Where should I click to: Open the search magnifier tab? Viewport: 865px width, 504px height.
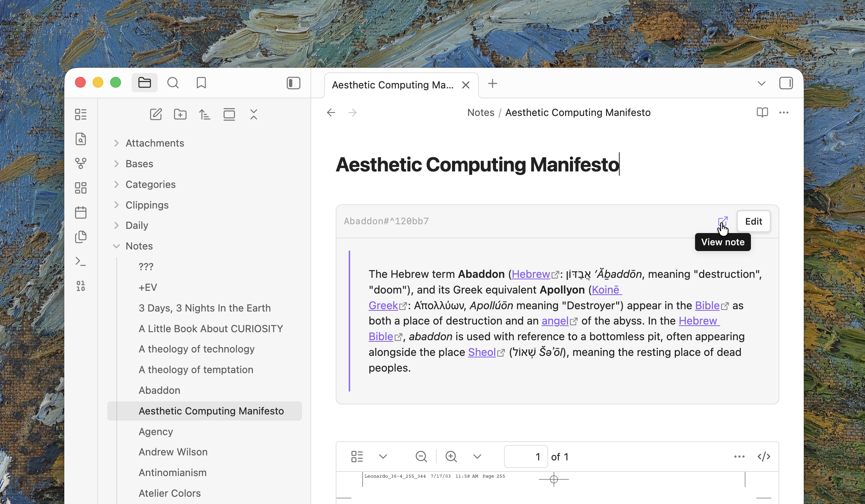[173, 83]
